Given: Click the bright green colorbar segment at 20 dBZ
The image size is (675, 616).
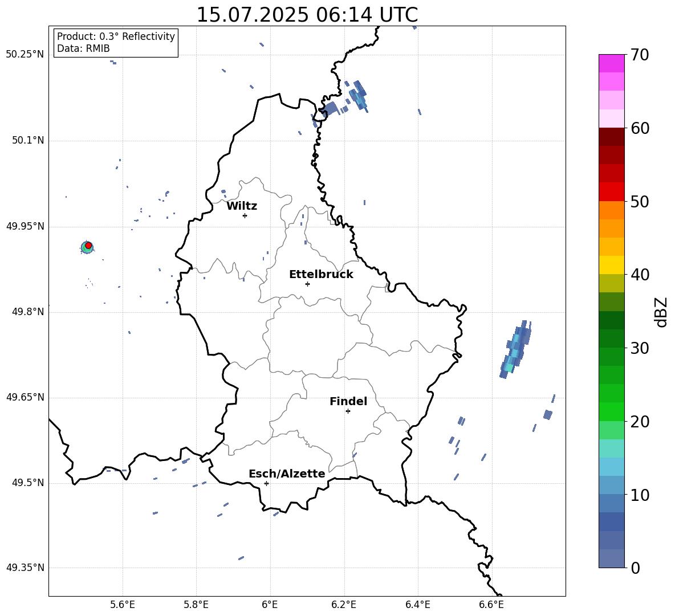Looking at the screenshot, I should [x=611, y=412].
